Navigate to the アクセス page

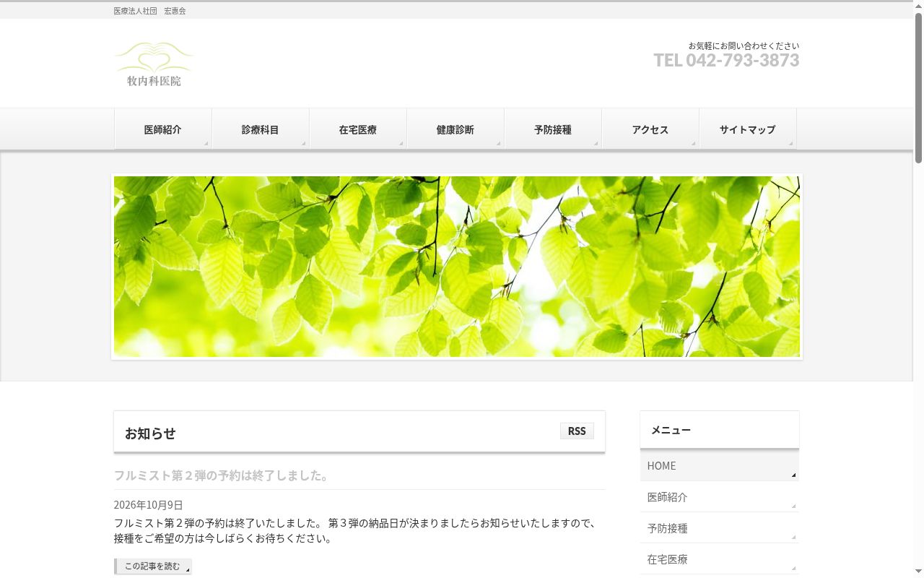[650, 129]
